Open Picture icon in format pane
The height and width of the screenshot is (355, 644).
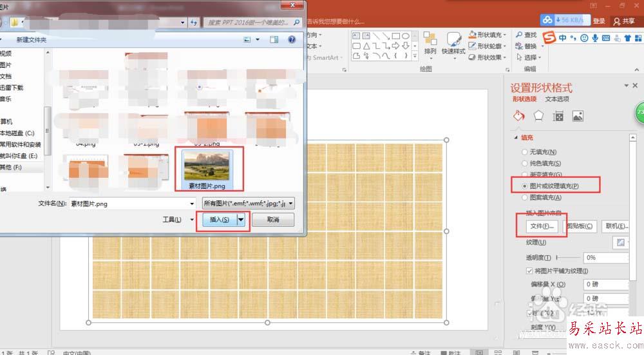pyautogui.click(x=578, y=116)
